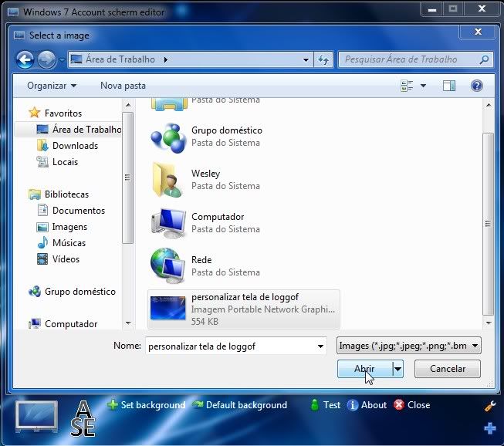Click the refresh button beside address bar
Viewport: 504px width, 446px height.
click(x=323, y=59)
